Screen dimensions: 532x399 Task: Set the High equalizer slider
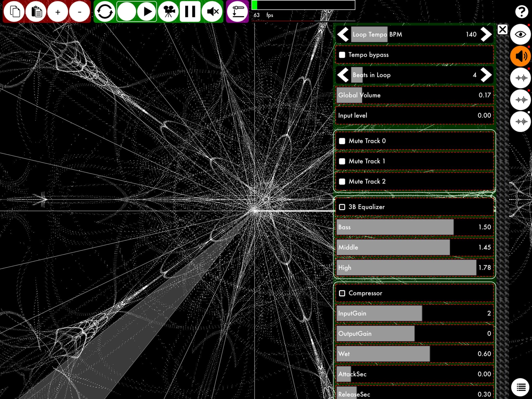pyautogui.click(x=415, y=268)
